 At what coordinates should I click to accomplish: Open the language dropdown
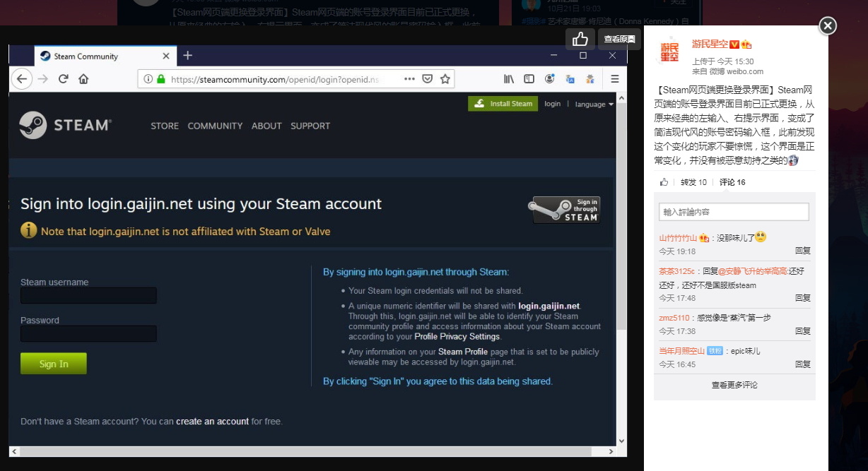[x=594, y=105]
